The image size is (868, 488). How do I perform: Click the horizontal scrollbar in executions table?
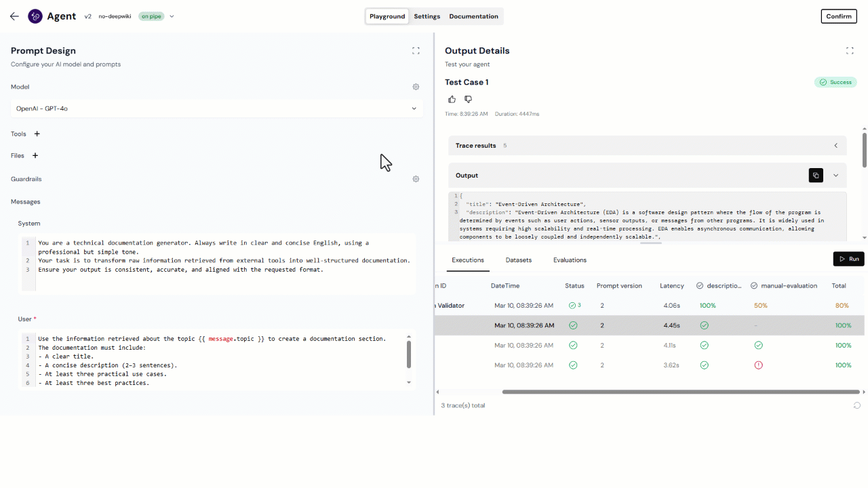click(678, 392)
